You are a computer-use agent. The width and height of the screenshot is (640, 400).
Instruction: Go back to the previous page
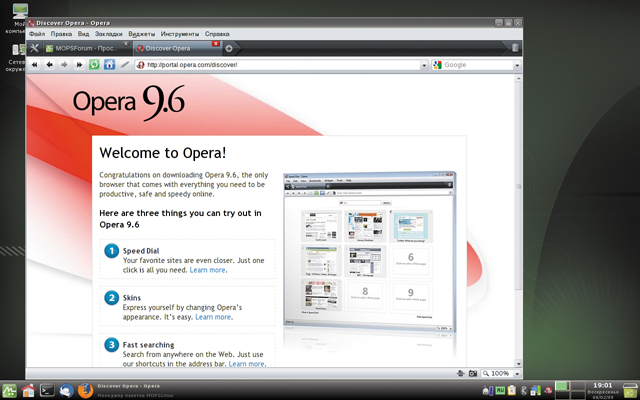click(49, 65)
